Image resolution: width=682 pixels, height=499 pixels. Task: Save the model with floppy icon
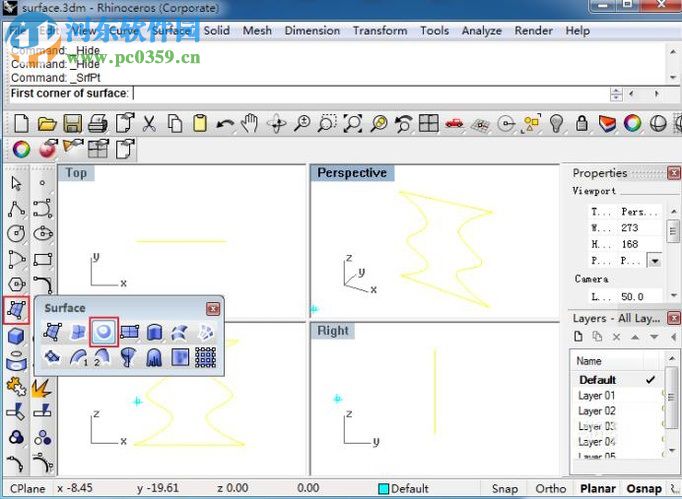click(x=73, y=124)
